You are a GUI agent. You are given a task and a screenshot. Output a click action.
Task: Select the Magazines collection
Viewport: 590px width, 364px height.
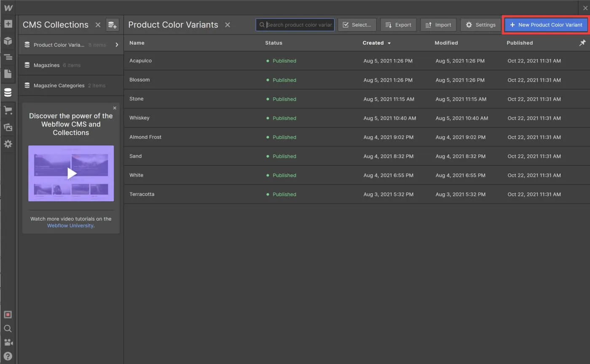pyautogui.click(x=71, y=65)
